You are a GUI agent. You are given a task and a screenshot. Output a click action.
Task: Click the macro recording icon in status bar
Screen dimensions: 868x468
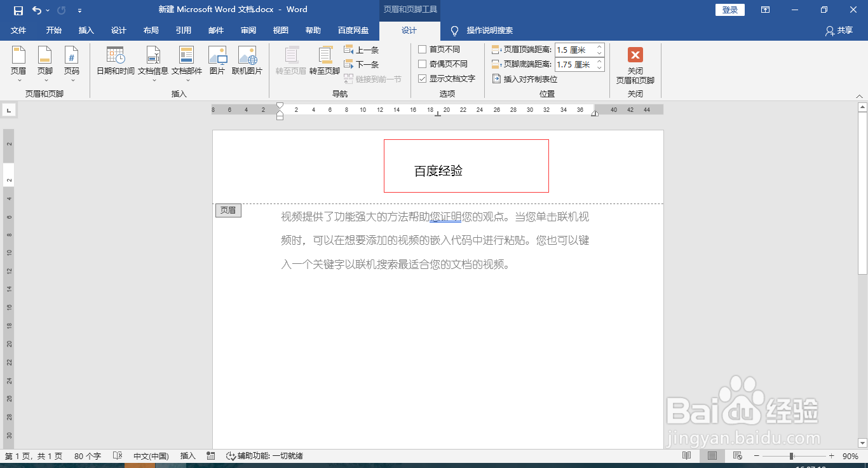[x=211, y=456]
